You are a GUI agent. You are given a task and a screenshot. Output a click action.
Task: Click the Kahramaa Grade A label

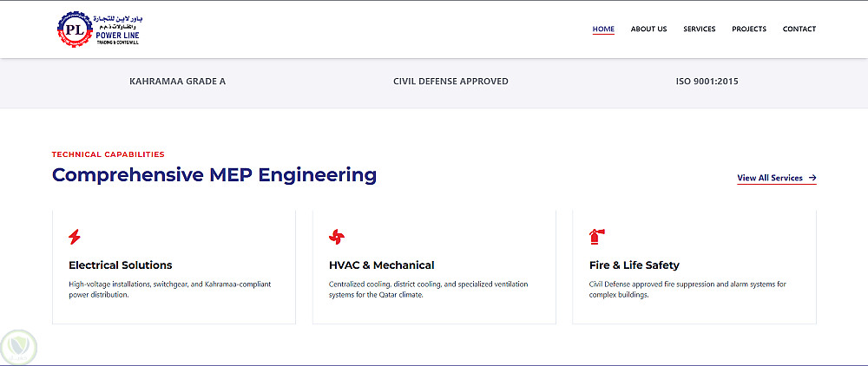[178, 82]
